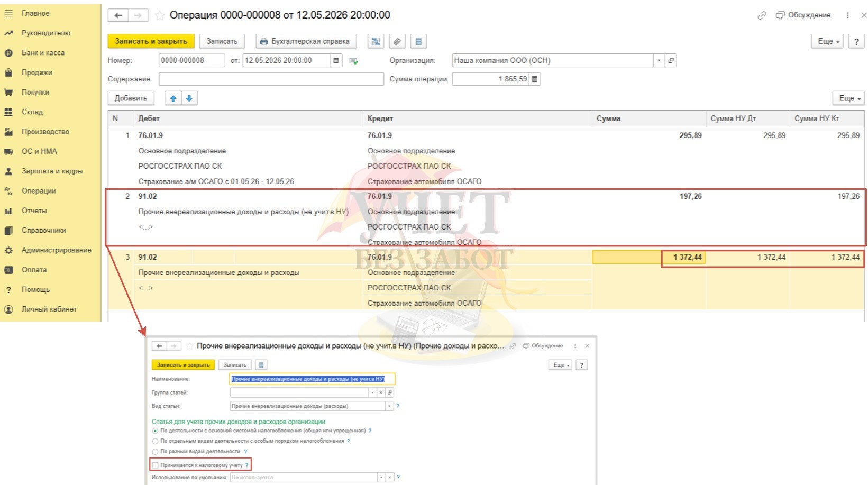Expand the top-right 'Еще' menu
Screen dimensions: 868x485
(x=827, y=41)
